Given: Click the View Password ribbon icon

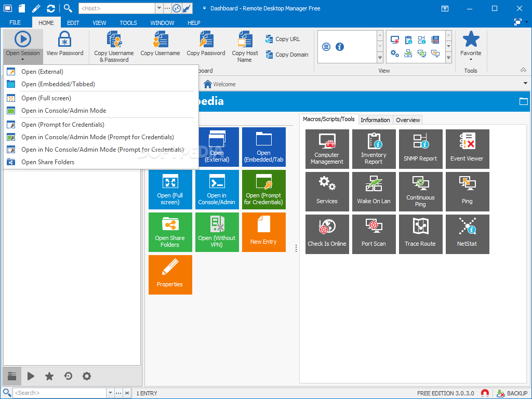Looking at the screenshot, I should [x=64, y=44].
